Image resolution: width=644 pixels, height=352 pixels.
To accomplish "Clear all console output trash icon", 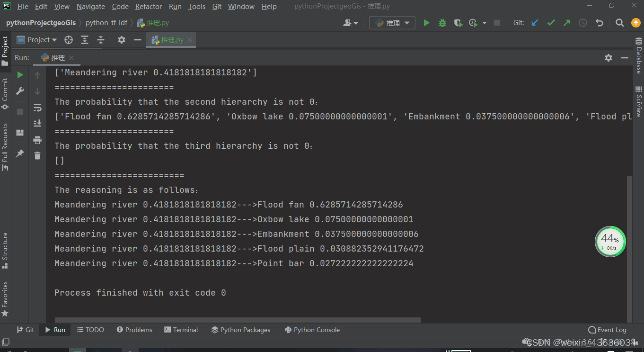I will pyautogui.click(x=37, y=155).
